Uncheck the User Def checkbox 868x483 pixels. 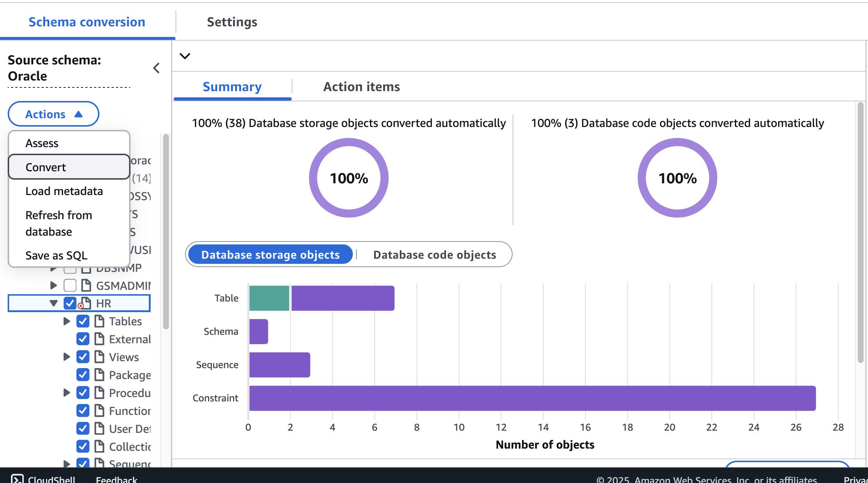[x=83, y=428]
